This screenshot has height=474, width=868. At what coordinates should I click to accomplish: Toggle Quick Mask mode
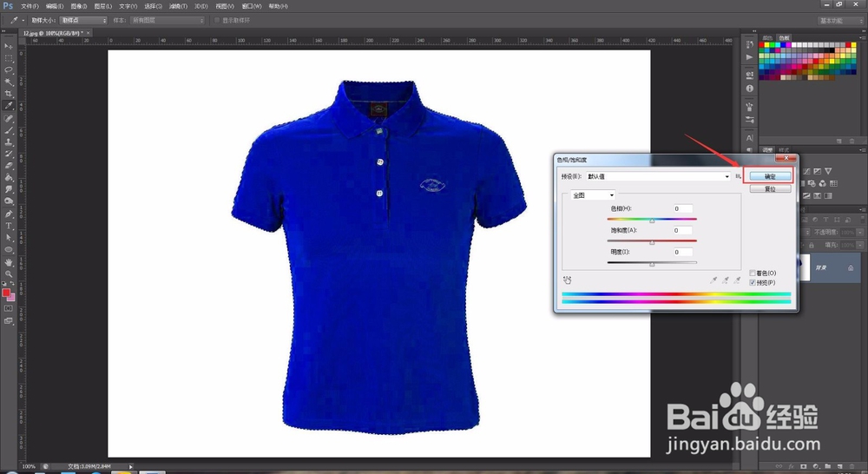tap(9, 308)
